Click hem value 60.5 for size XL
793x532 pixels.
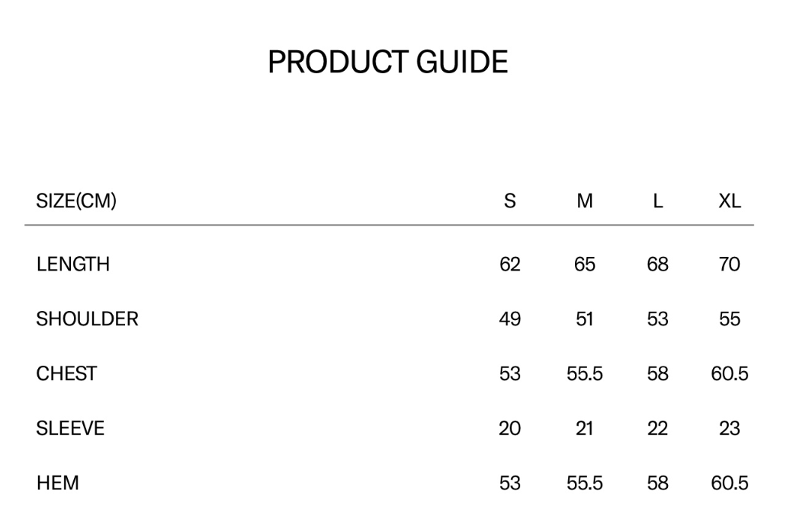(730, 482)
